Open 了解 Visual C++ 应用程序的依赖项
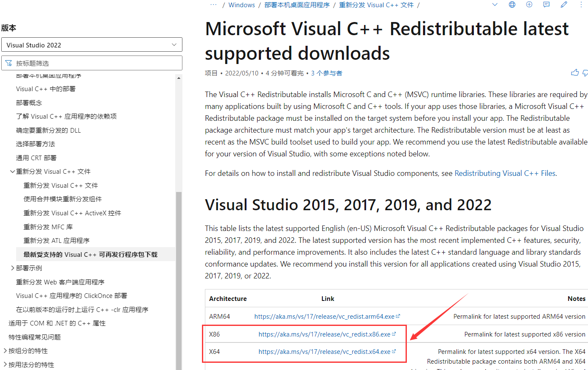This screenshot has height=370, width=588. (x=66, y=117)
